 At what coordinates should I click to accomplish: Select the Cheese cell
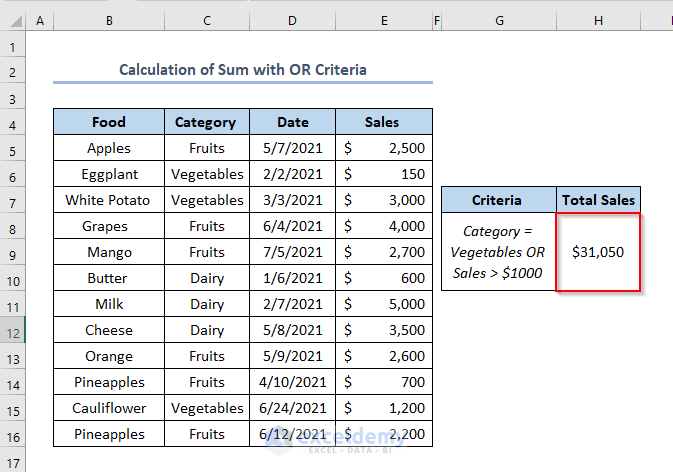(108, 330)
